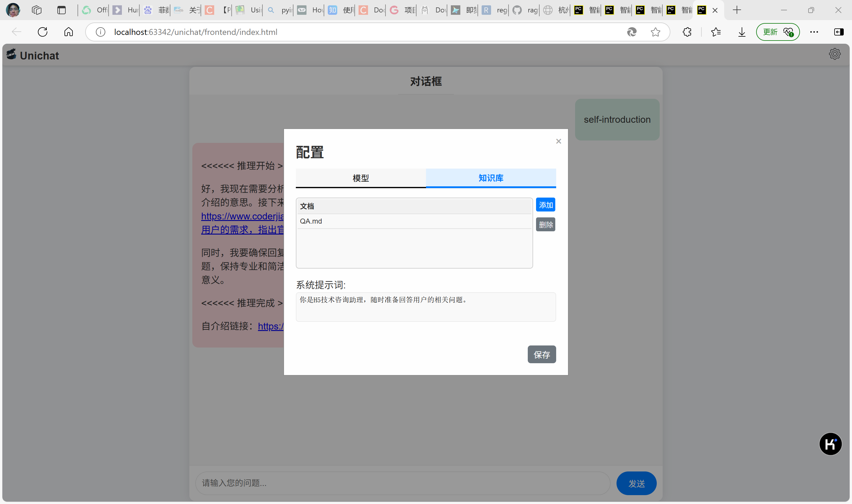Switch to the 模型 tab

point(360,178)
